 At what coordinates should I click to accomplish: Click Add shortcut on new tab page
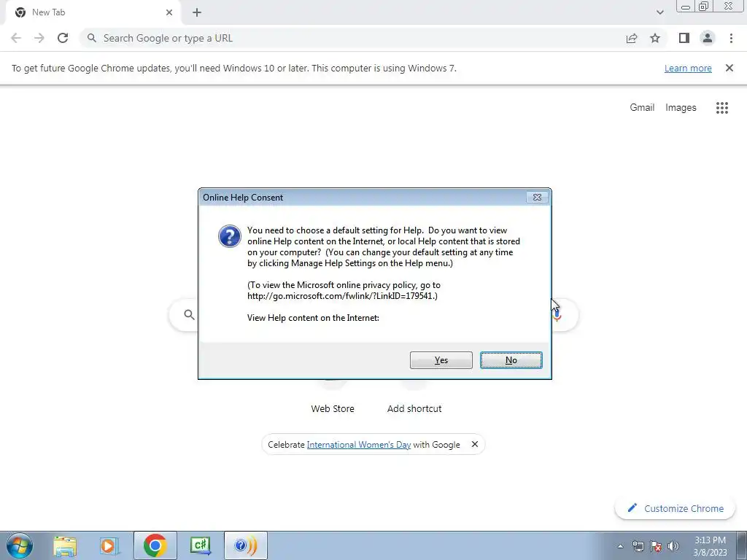(414, 408)
